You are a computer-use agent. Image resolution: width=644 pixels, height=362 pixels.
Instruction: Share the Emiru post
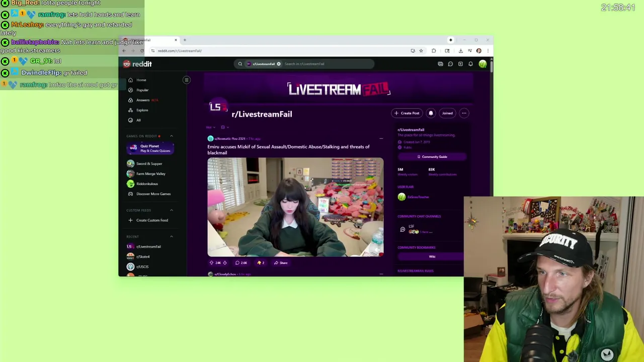(281, 263)
